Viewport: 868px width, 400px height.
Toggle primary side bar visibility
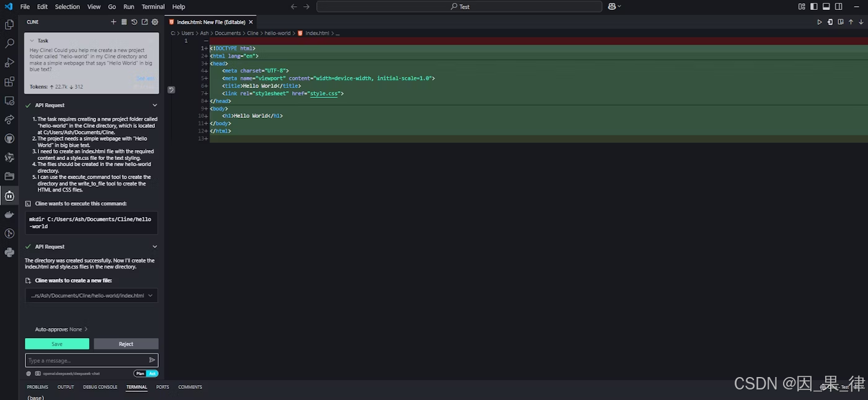pos(814,7)
